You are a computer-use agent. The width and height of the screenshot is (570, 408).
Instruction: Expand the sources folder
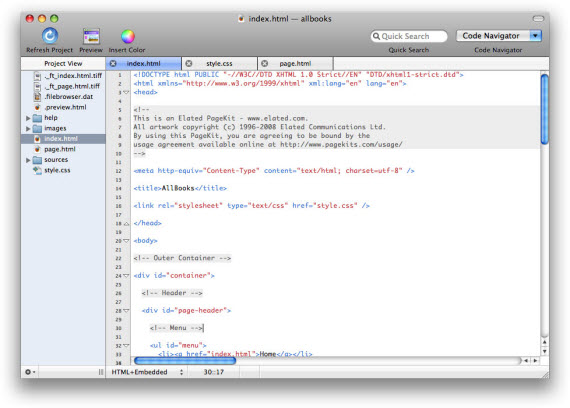(28, 160)
